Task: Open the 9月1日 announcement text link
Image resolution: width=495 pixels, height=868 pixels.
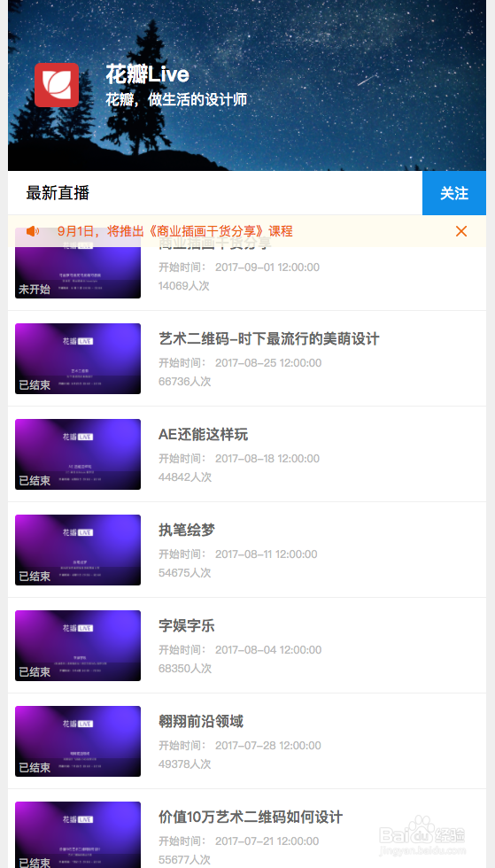Action: coord(175,231)
